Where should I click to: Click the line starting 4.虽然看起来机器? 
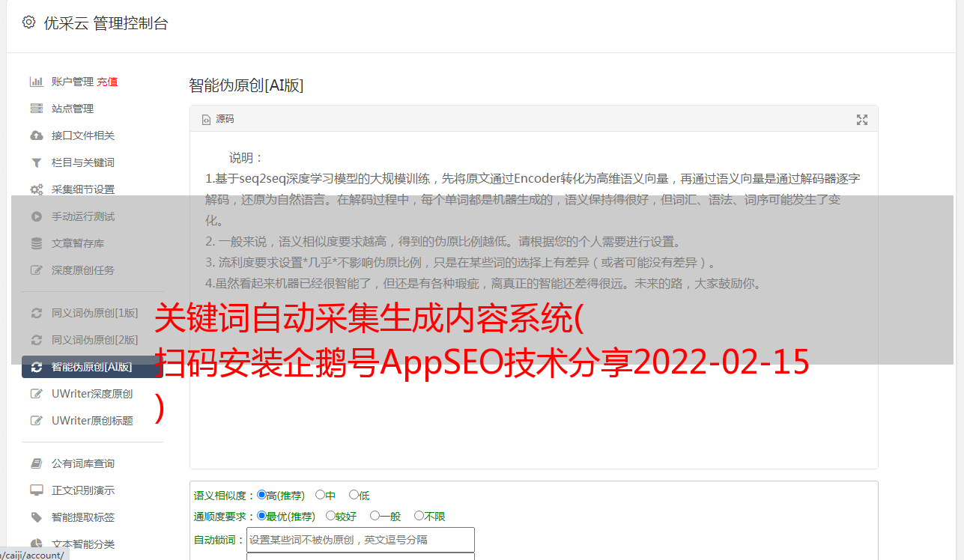[x=483, y=284]
